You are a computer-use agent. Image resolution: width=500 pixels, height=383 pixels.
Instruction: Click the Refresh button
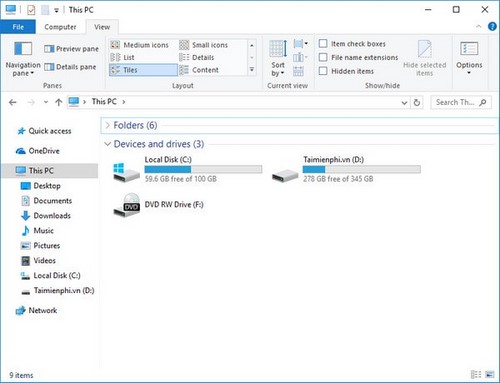[x=417, y=103]
